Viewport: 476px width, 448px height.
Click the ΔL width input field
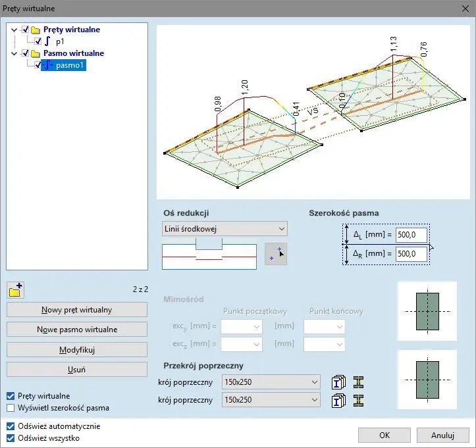click(x=411, y=235)
